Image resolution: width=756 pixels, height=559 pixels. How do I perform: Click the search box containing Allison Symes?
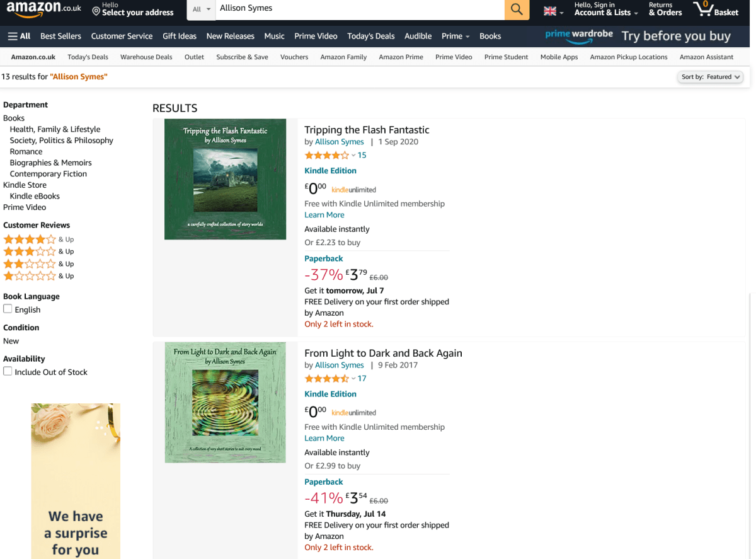[x=359, y=9]
